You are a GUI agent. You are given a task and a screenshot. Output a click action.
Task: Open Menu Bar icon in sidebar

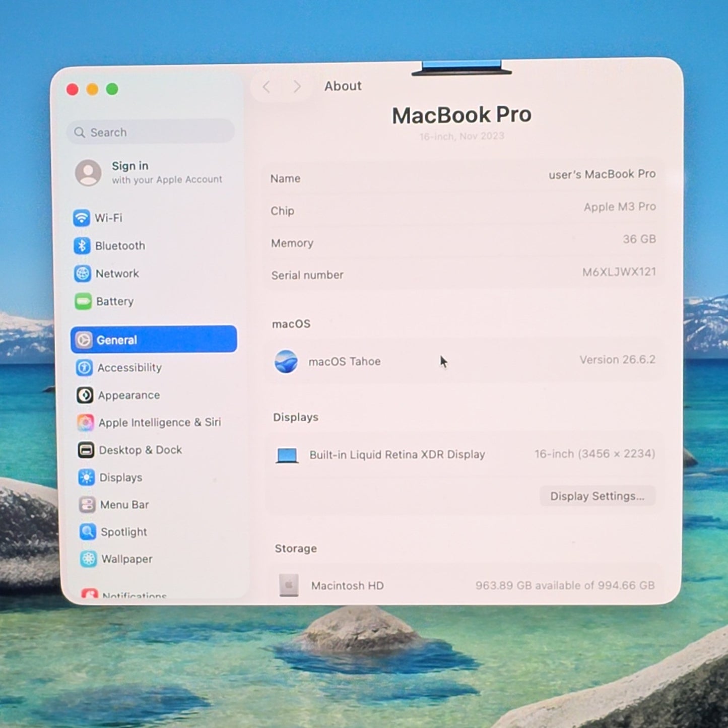coord(87,504)
